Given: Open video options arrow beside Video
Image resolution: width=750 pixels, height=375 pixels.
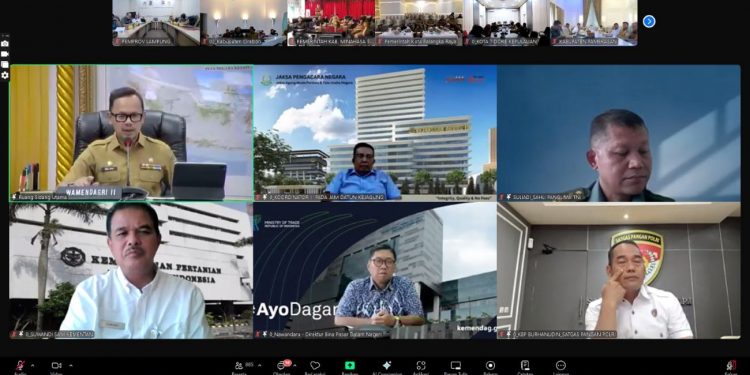Looking at the screenshot, I should pos(70,365).
